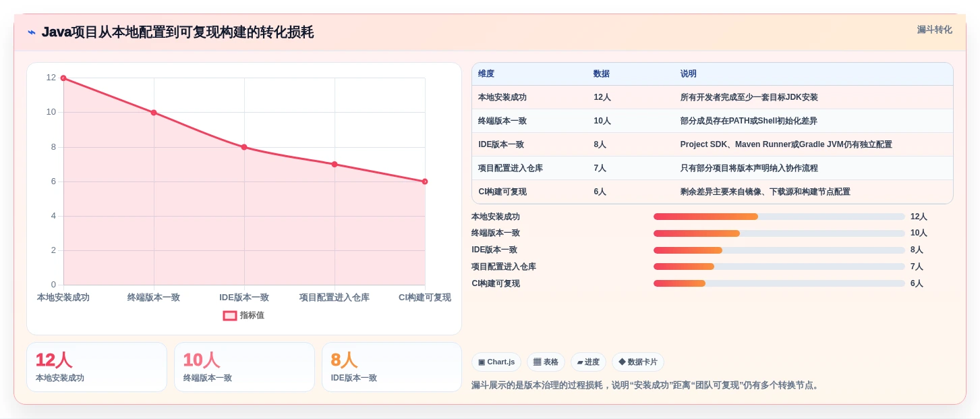Click the 7人 value in the table
The image size is (980, 419).
pos(600,168)
